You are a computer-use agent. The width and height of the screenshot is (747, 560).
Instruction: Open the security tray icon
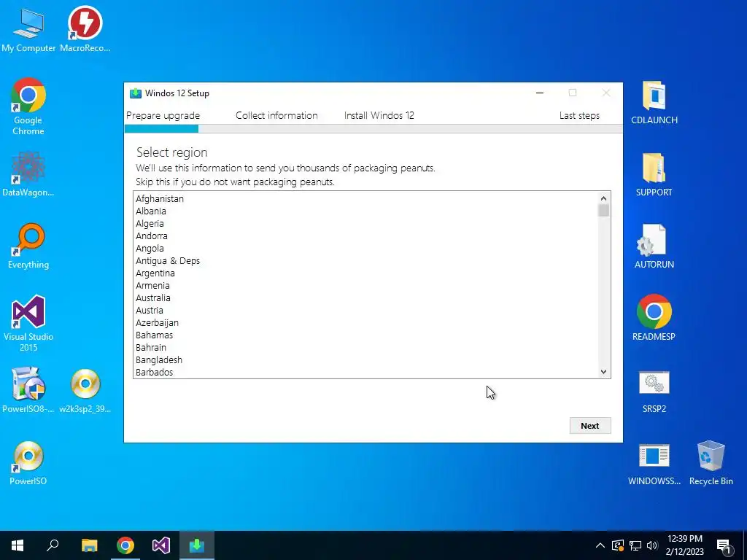(618, 545)
